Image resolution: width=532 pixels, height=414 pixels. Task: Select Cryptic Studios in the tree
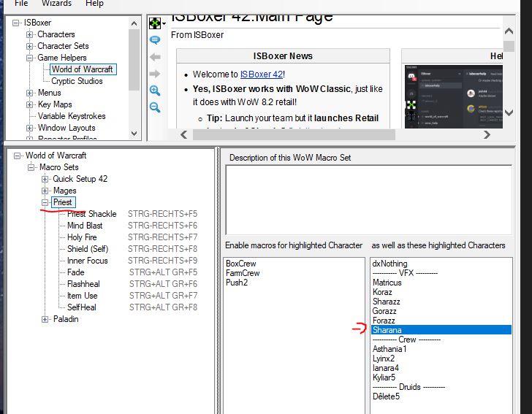(77, 81)
